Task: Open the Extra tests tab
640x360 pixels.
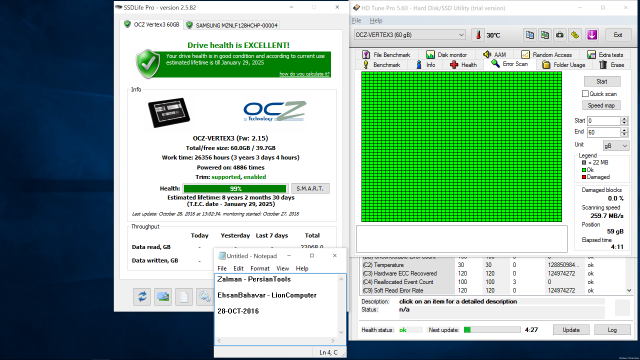Action: [x=605, y=55]
